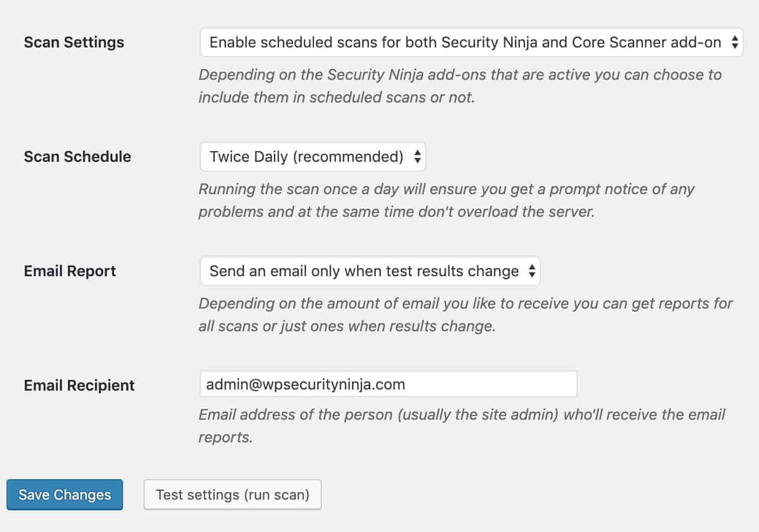This screenshot has height=532, width=759.
Task: Click the 'Scan Settings' row label
Action: 74,42
